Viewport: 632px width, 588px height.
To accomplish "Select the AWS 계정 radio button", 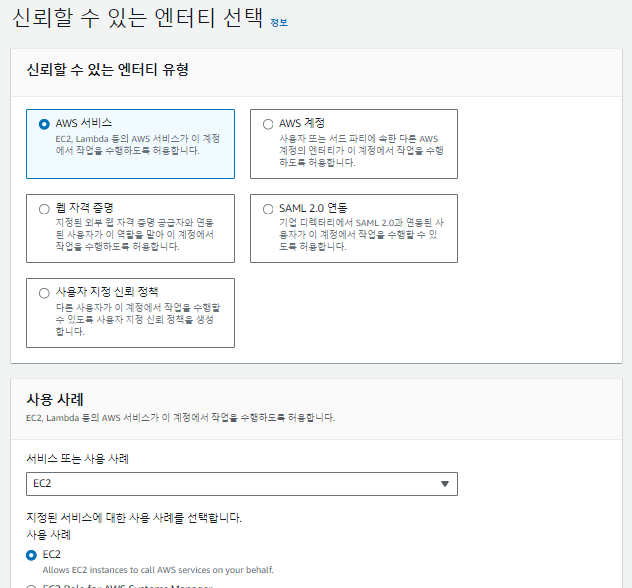I will [x=268, y=124].
